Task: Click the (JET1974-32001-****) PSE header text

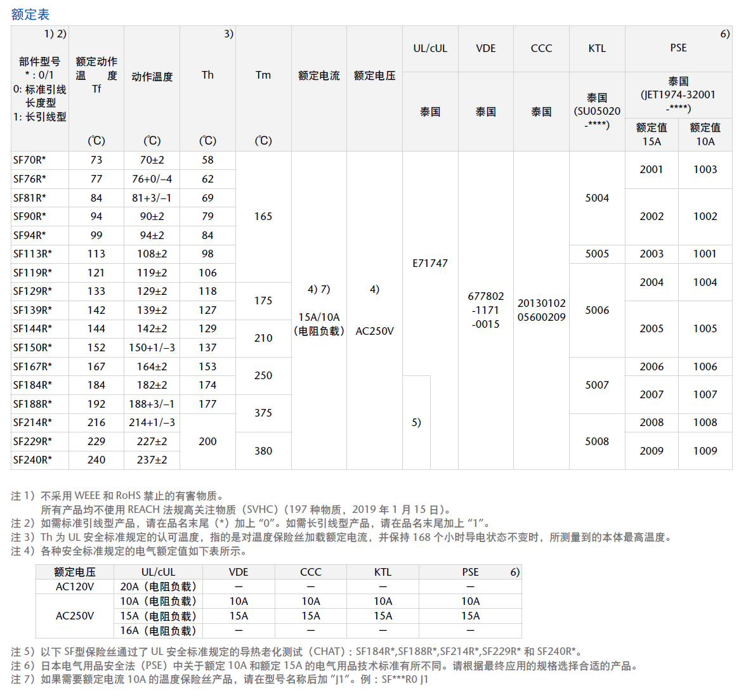Action: (679, 101)
